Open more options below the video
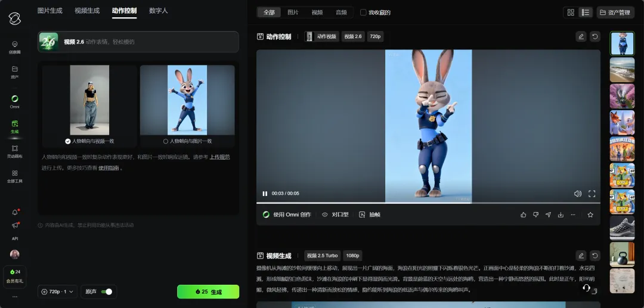The image size is (644, 308). click(x=573, y=214)
